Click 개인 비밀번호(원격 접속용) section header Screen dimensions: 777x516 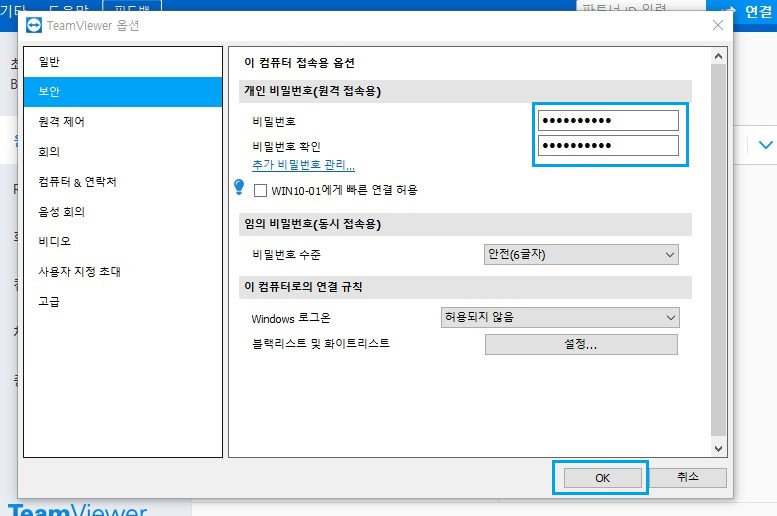[x=465, y=91]
